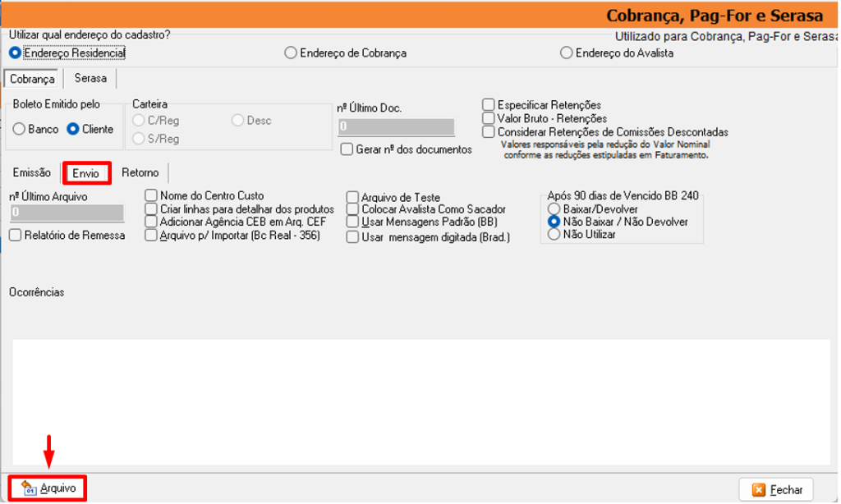Open the Envio sub-tab

tap(85, 173)
